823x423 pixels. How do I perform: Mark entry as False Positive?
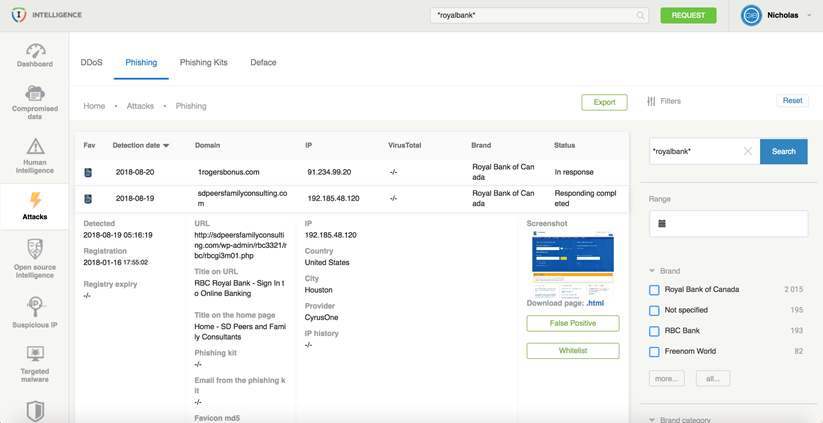572,324
